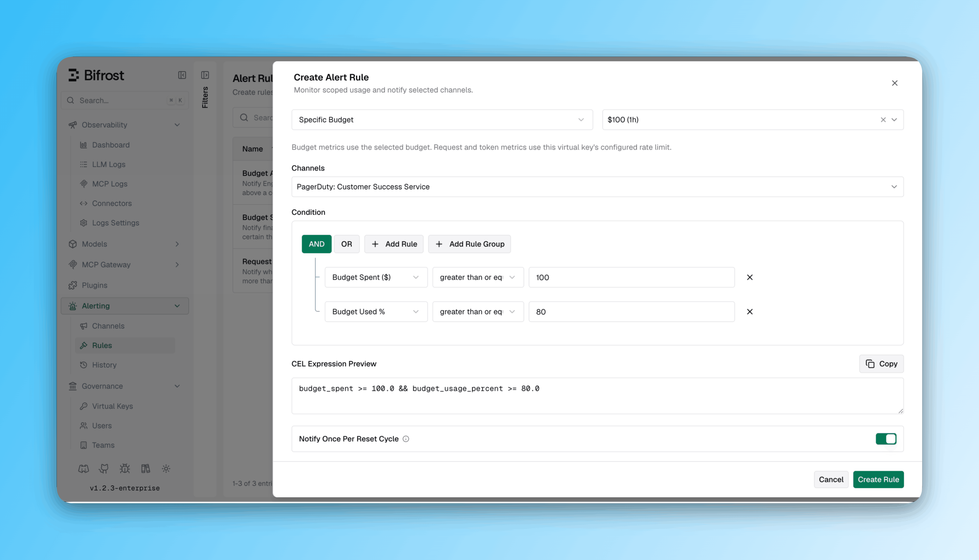The height and width of the screenshot is (560, 979).
Task: Open the Discord icon in sidebar footer
Action: pos(84,468)
